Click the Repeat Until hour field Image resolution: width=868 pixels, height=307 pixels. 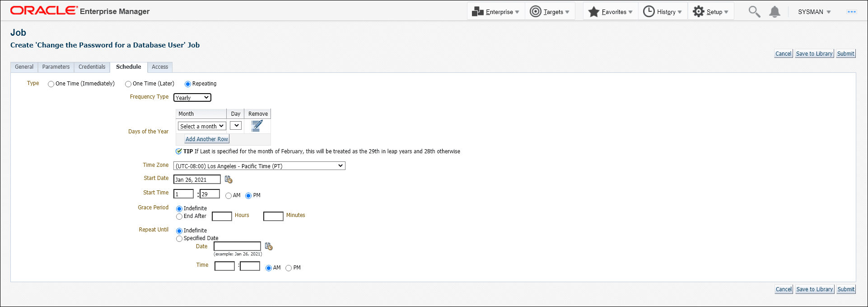tap(224, 266)
